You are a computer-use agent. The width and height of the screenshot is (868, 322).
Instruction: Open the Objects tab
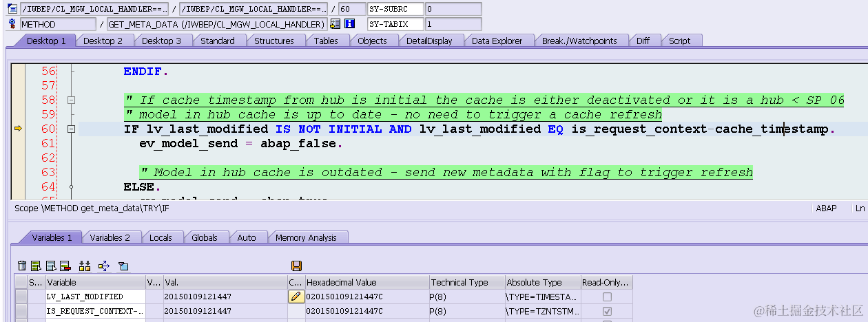coord(372,41)
